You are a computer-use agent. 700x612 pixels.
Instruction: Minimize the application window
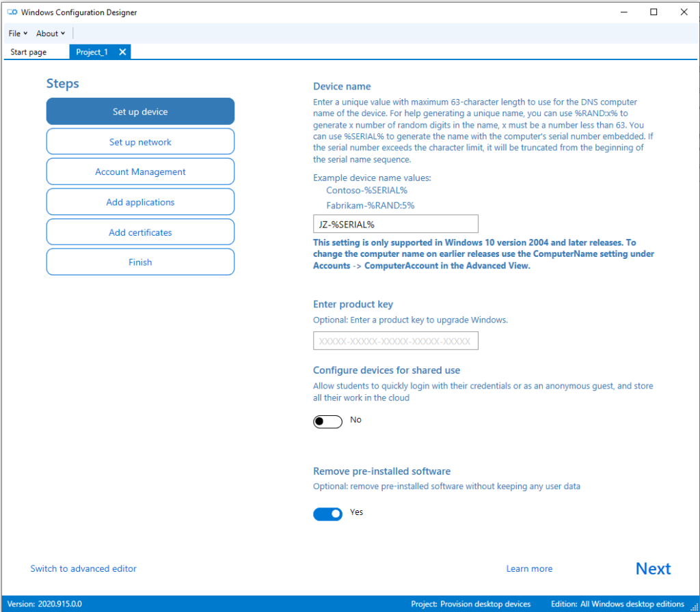pyautogui.click(x=623, y=12)
